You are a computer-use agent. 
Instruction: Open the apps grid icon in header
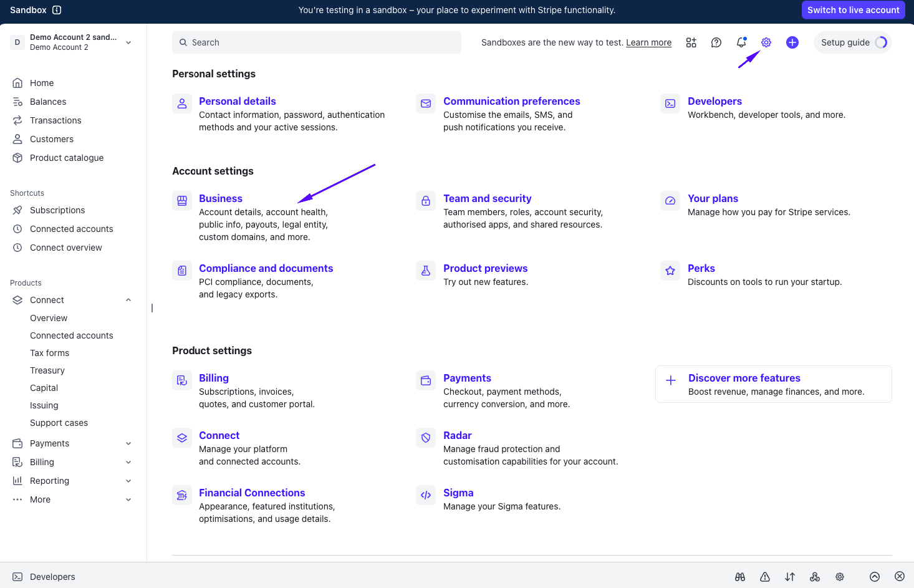coord(691,42)
